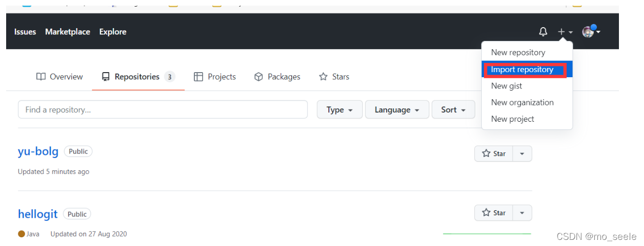Open the hellogit repository link

(38, 214)
